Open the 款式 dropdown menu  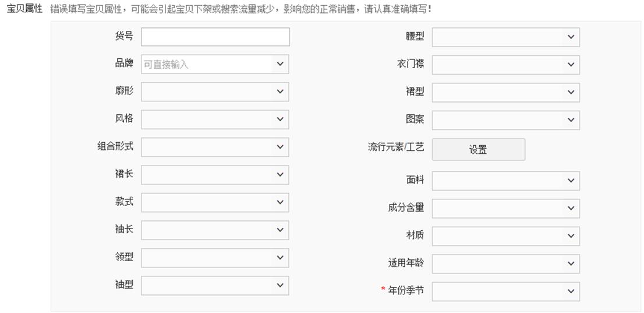click(x=215, y=202)
